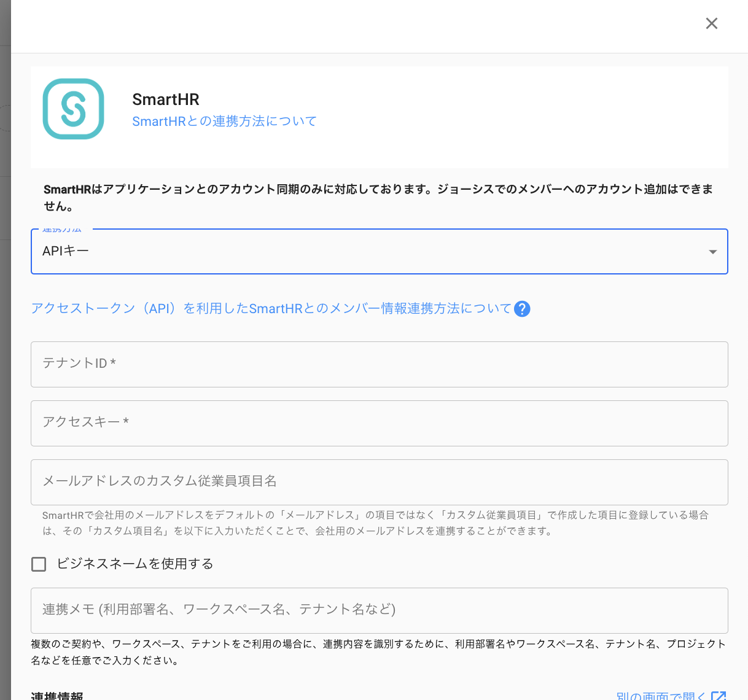Focus the 連携メモ input field
The image size is (748, 700).
[379, 610]
